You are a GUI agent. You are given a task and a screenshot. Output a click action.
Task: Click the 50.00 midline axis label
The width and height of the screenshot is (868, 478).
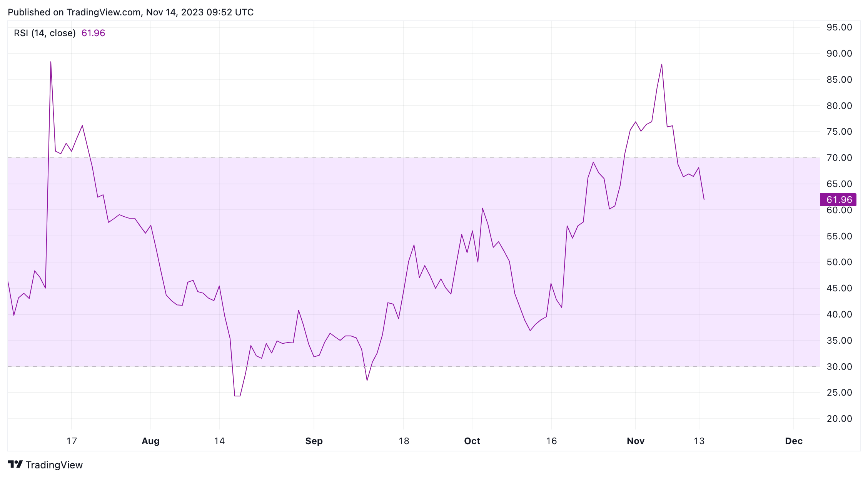coord(839,262)
